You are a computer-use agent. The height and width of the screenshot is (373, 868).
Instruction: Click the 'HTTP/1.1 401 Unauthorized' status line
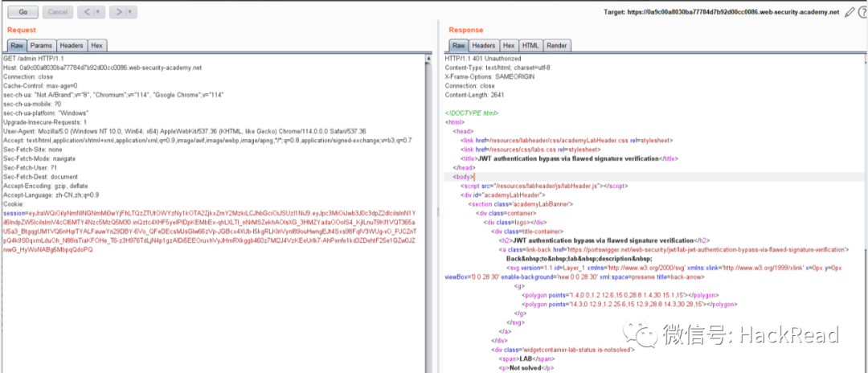click(483, 58)
